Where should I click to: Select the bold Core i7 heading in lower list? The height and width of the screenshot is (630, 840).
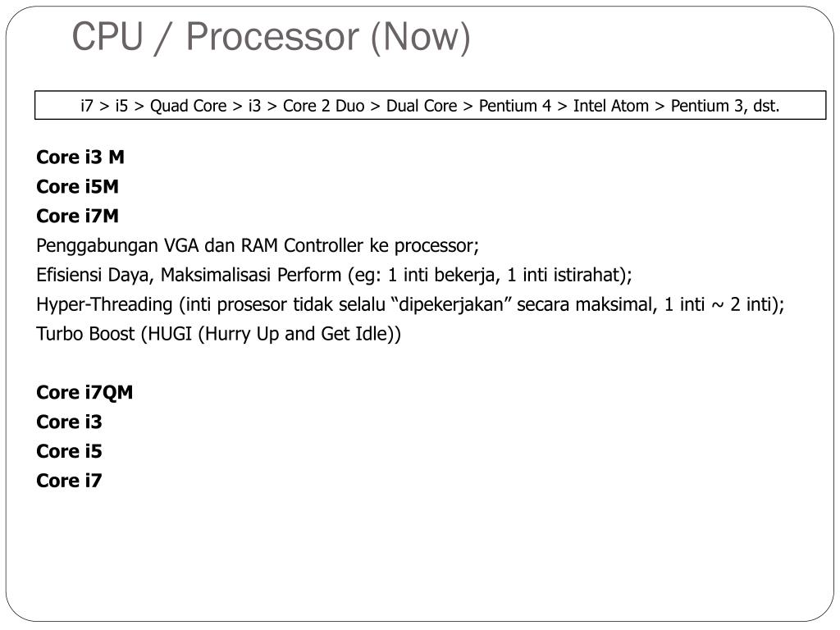(69, 481)
